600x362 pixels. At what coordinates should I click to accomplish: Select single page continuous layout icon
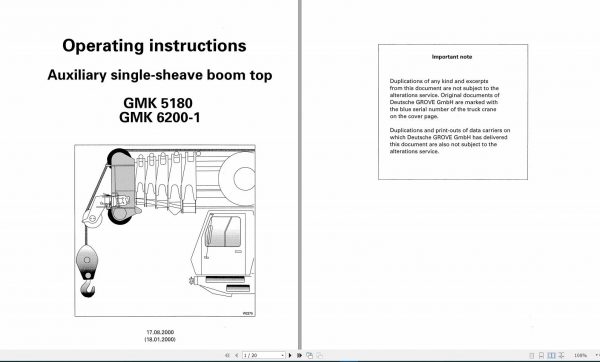pos(541,355)
